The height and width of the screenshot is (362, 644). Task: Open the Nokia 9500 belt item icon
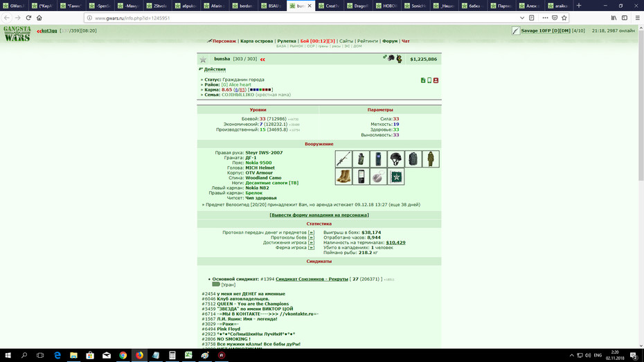coord(378,159)
